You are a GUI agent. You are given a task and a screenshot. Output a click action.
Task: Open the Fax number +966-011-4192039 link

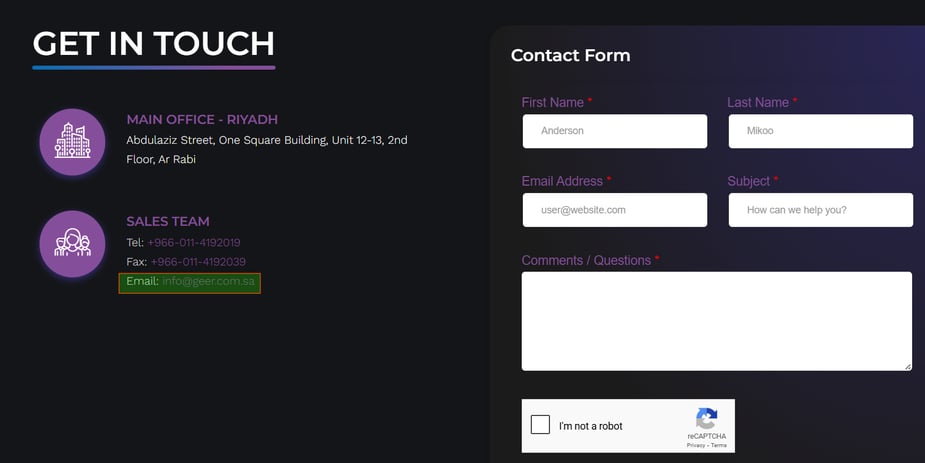[198, 262]
